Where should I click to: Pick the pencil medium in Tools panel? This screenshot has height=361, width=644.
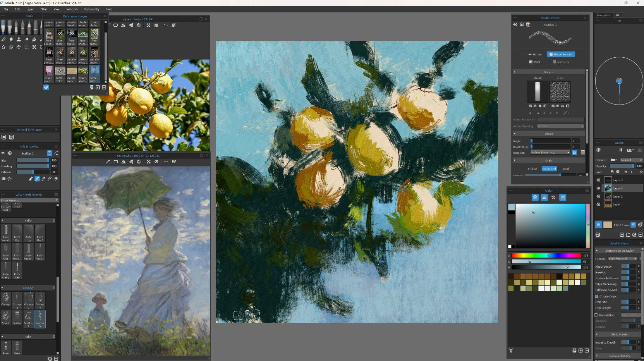pos(29,27)
